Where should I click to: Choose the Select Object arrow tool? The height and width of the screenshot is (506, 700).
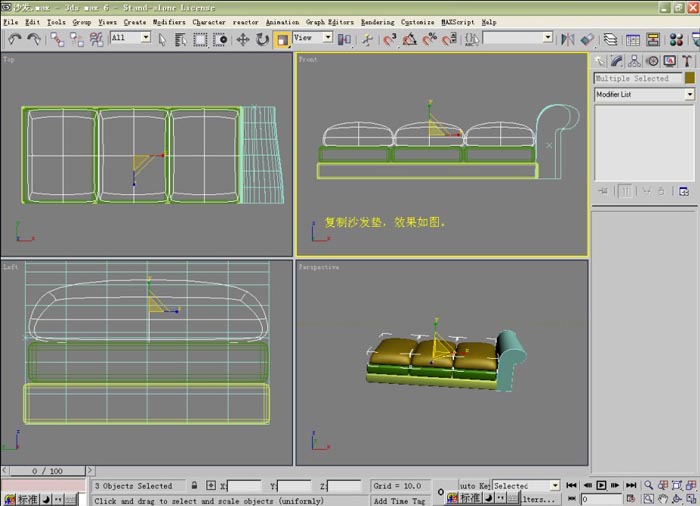tap(162, 40)
